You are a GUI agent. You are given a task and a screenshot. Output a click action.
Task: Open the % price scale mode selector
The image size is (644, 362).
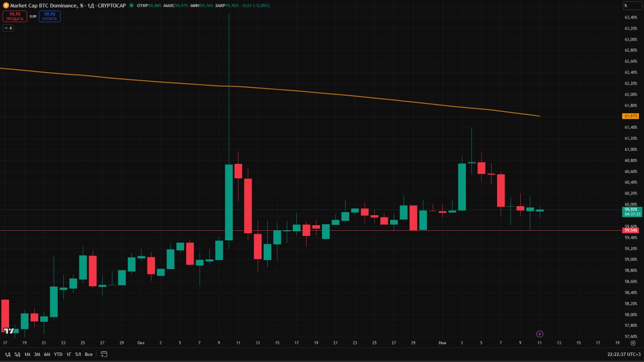632,6
